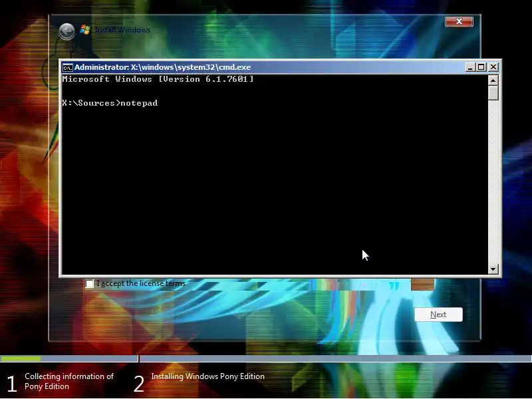Click the 'Install Windows' dialog title text
The height and width of the screenshot is (399, 532).
pyautogui.click(x=122, y=30)
